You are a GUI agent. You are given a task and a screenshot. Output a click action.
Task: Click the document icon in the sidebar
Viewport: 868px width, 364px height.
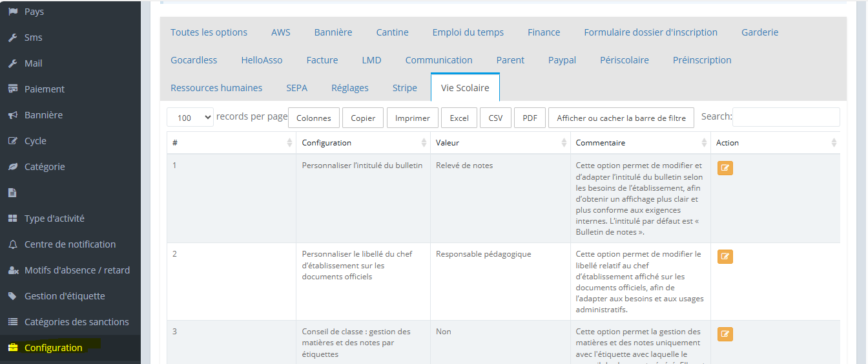point(12,193)
